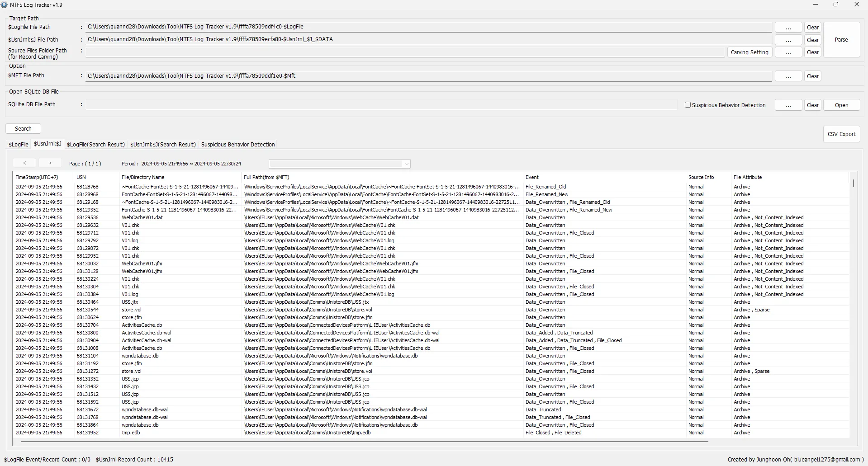Go to the next results page
The image size is (868, 466).
click(x=50, y=163)
